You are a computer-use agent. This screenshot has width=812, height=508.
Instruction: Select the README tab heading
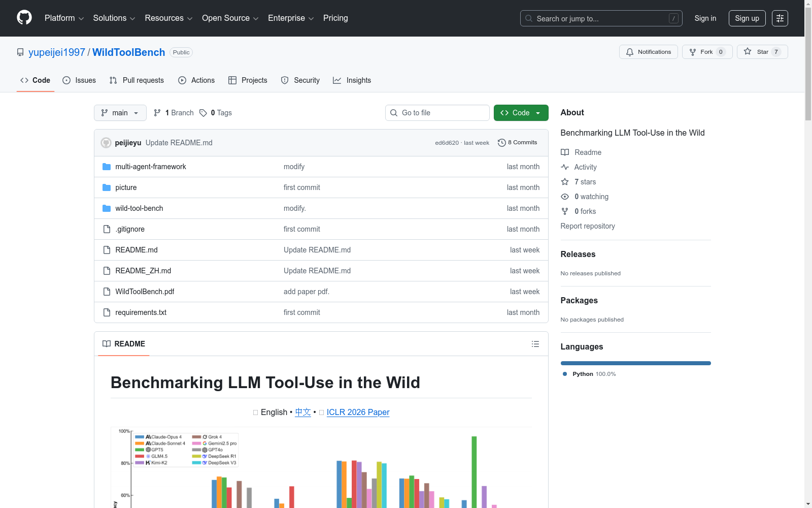(x=124, y=344)
